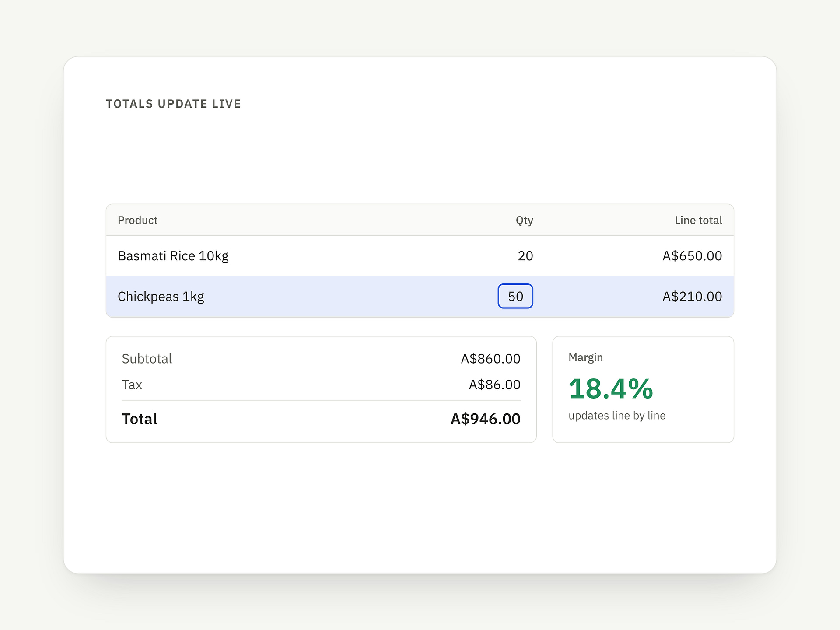
Task: Click the bold Total label
Action: 139,419
